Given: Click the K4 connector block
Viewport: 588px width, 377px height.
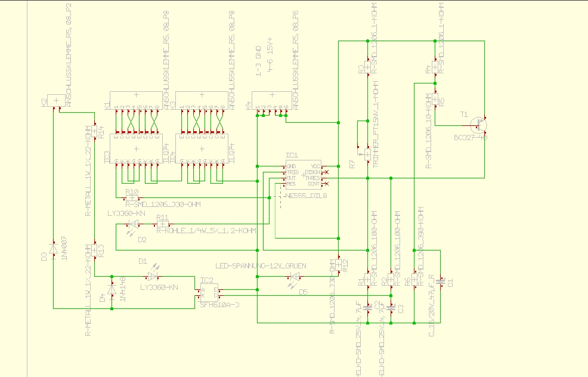Looking at the screenshot, I should [272, 101].
